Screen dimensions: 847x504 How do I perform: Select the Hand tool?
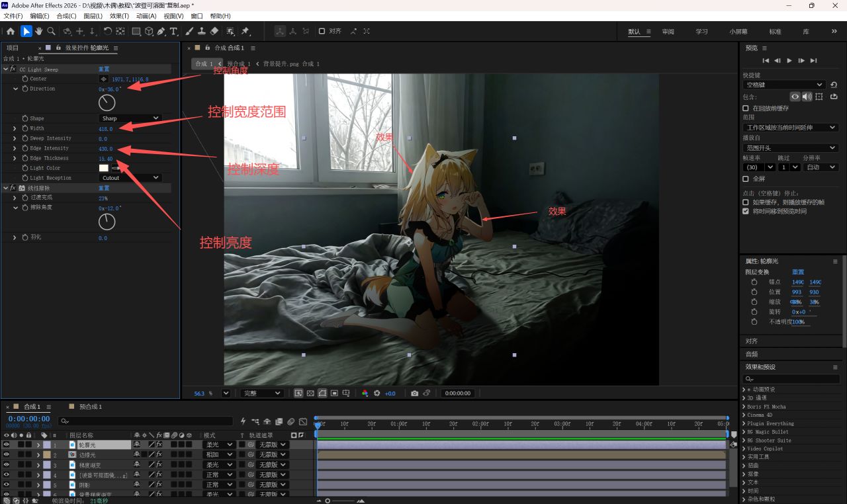[38, 31]
